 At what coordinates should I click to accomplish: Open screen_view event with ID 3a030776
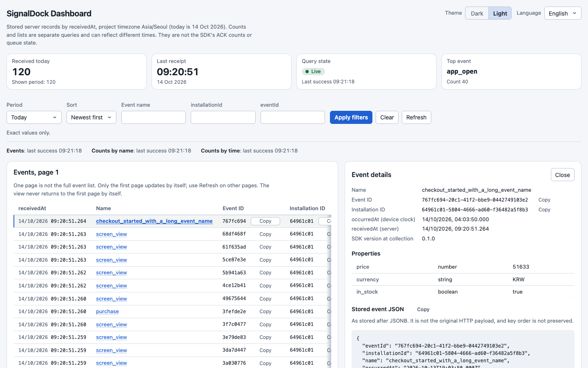point(111,363)
